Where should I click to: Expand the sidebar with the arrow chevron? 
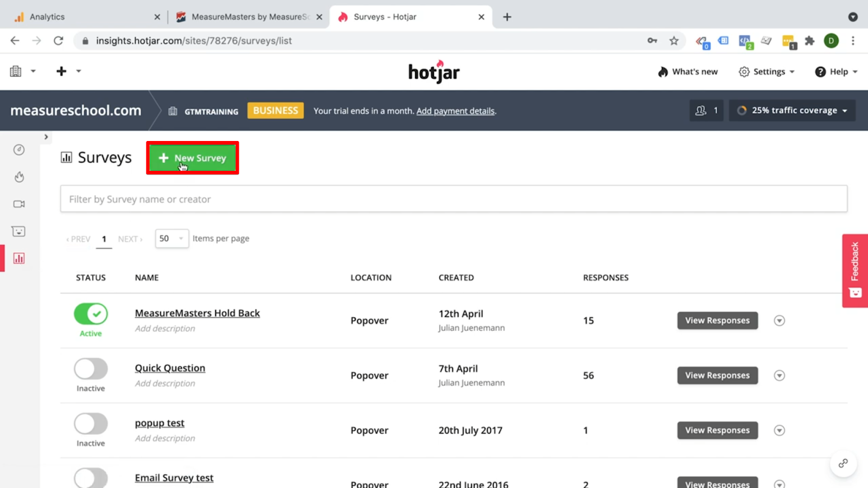(x=46, y=137)
